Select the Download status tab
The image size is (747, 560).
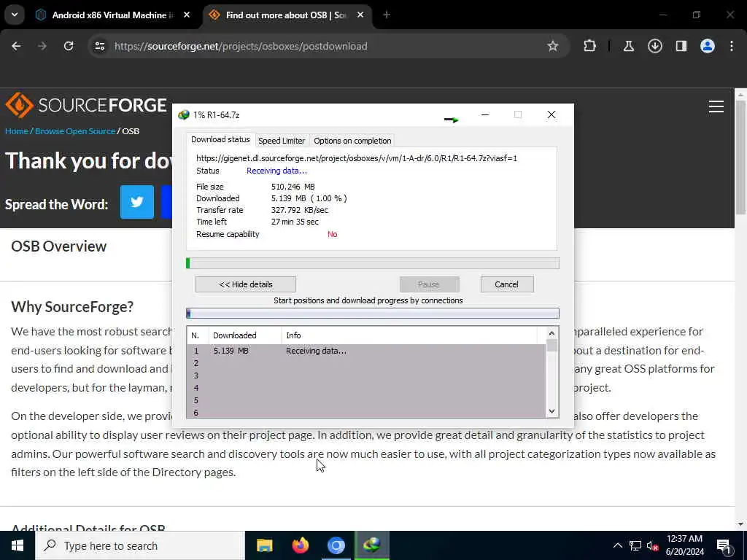(x=220, y=139)
